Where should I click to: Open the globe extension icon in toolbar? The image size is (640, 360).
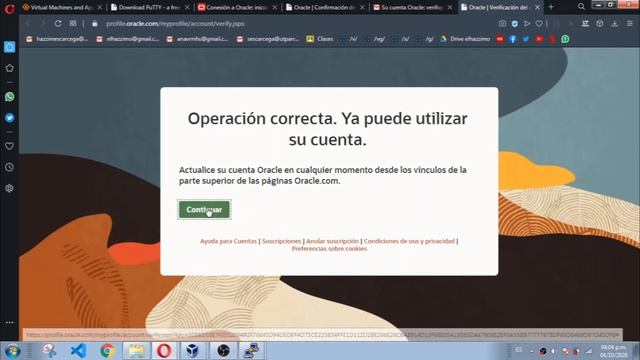point(600,24)
